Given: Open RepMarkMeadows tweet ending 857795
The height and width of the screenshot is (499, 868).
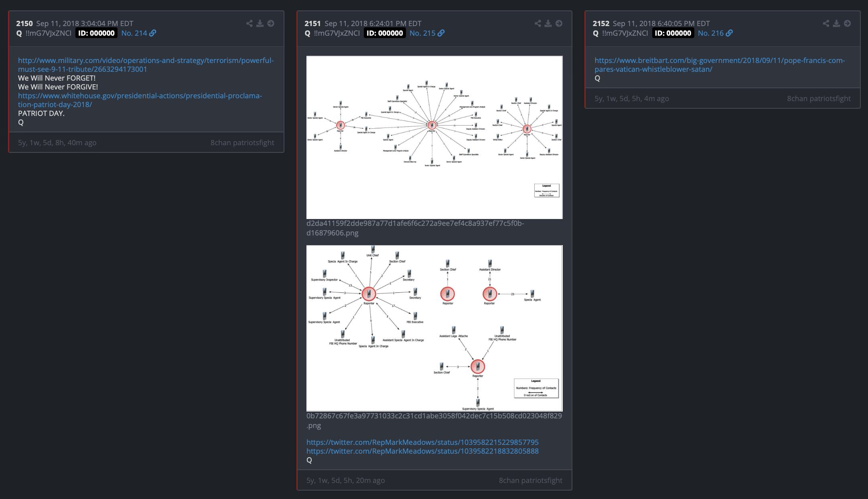Looking at the screenshot, I should (x=422, y=442).
